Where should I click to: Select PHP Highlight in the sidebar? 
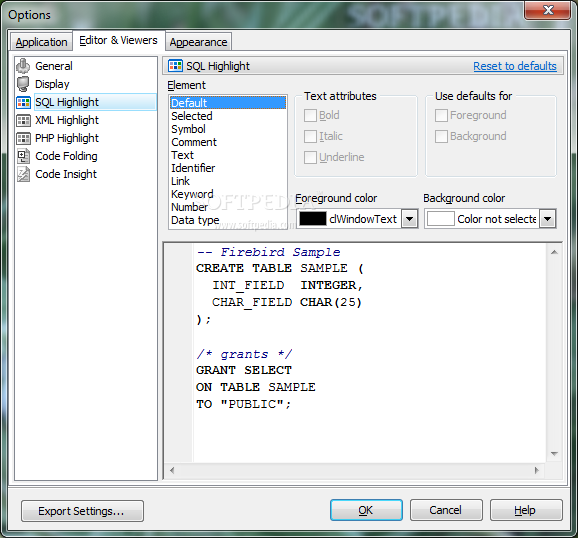click(x=67, y=138)
